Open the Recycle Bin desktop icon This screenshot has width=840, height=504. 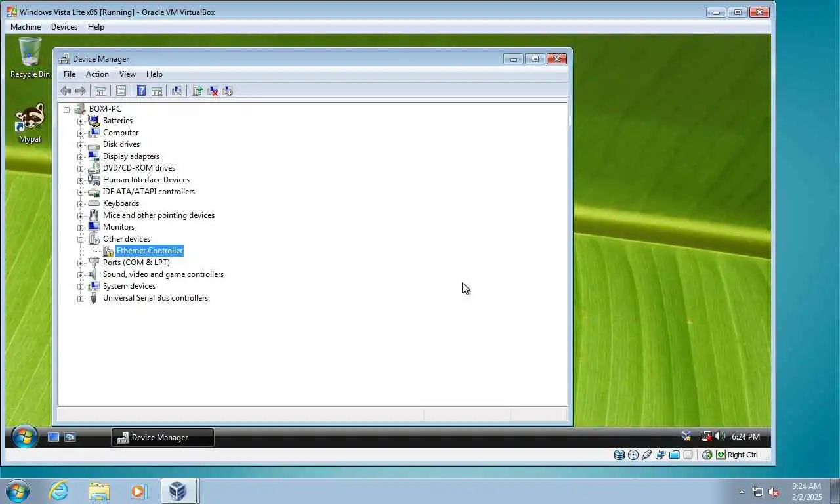coord(30,58)
